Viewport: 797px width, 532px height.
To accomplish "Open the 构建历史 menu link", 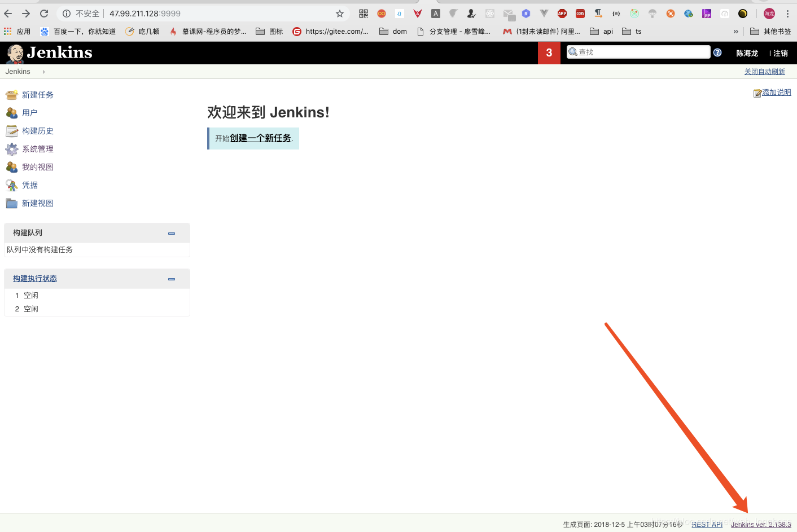I will pos(38,131).
